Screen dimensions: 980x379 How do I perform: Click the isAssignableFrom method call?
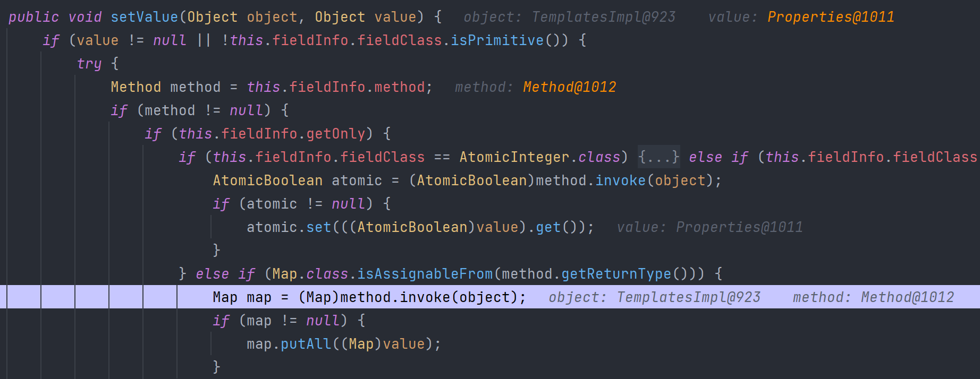pos(425,274)
